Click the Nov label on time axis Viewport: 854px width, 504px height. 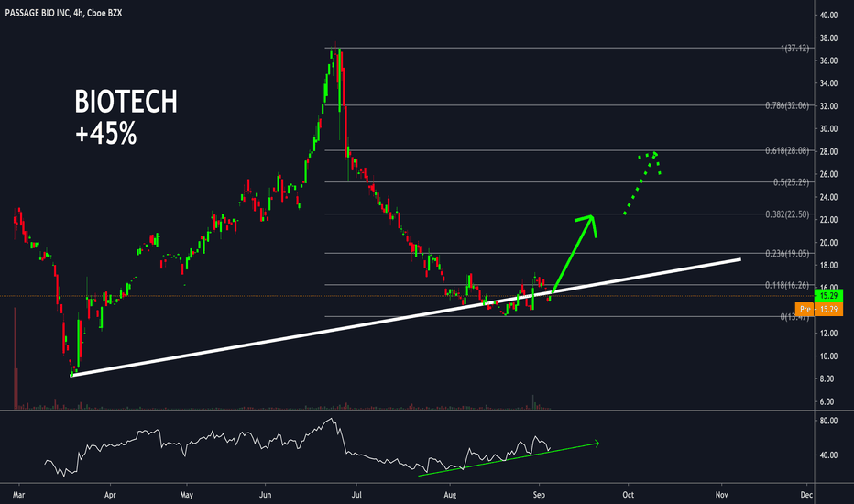coord(722,495)
